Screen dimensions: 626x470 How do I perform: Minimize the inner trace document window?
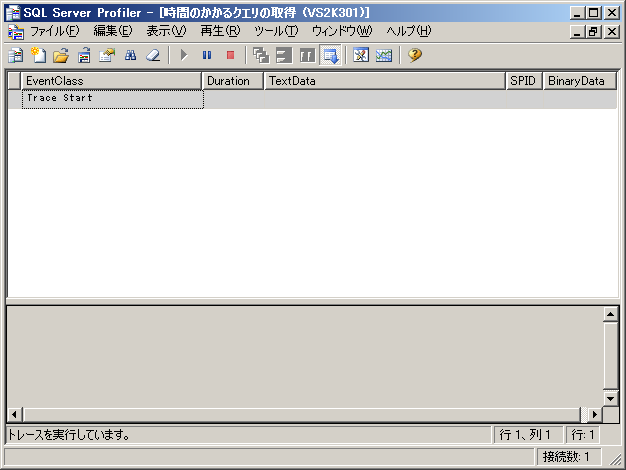tap(577, 32)
